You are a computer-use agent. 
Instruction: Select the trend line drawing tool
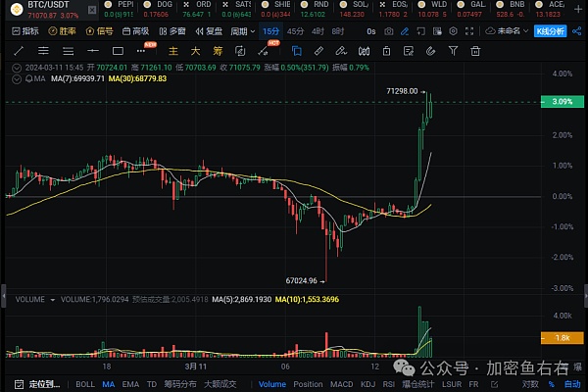coord(19,51)
